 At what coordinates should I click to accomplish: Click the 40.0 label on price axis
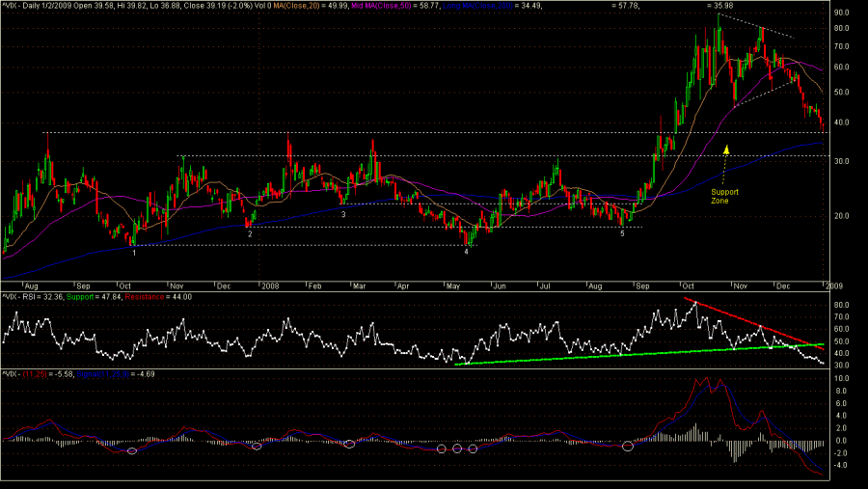pos(841,122)
